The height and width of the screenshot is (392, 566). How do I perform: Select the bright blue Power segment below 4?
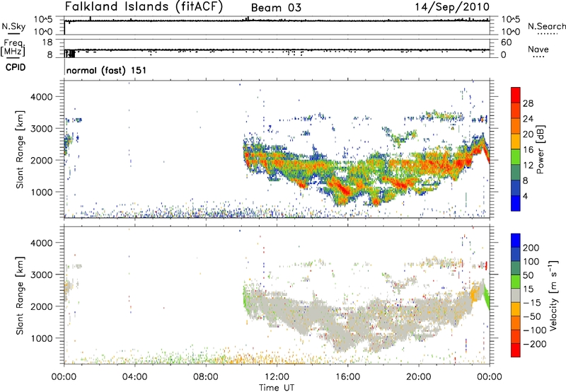(x=516, y=203)
